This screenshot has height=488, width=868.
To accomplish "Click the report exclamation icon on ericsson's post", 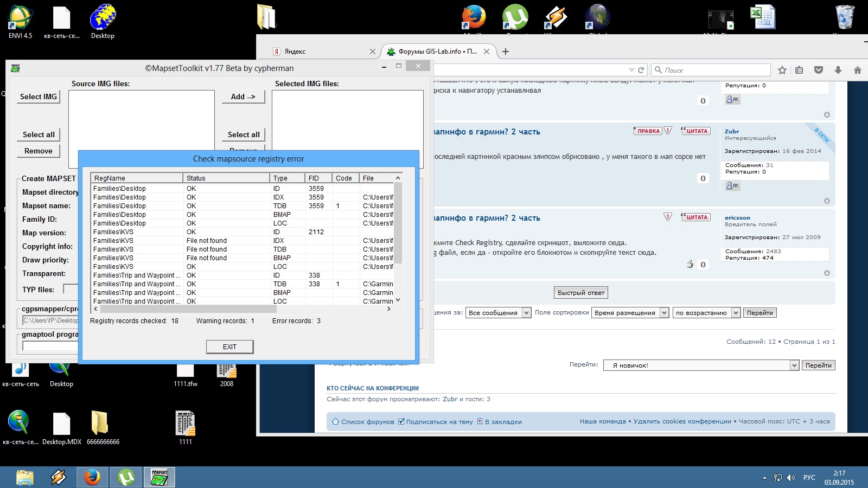I will [x=668, y=217].
